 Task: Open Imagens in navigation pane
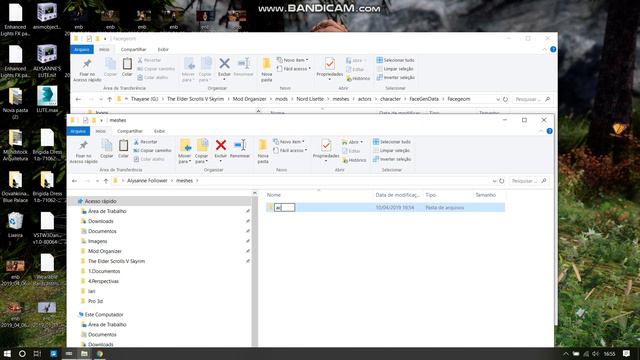point(98,241)
